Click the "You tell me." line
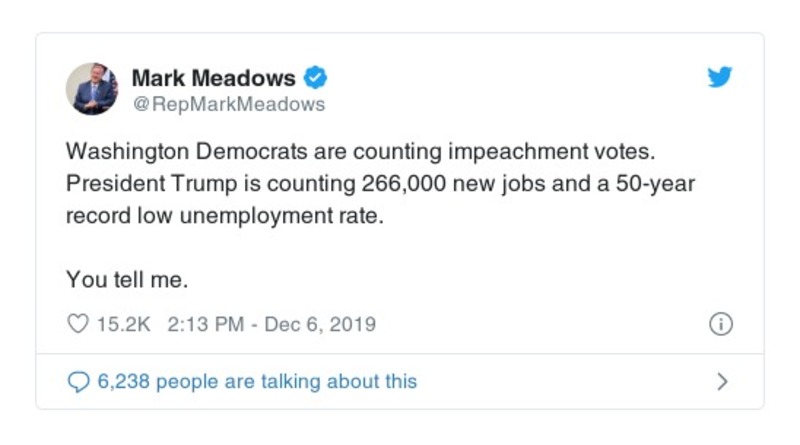 pyautogui.click(x=126, y=280)
